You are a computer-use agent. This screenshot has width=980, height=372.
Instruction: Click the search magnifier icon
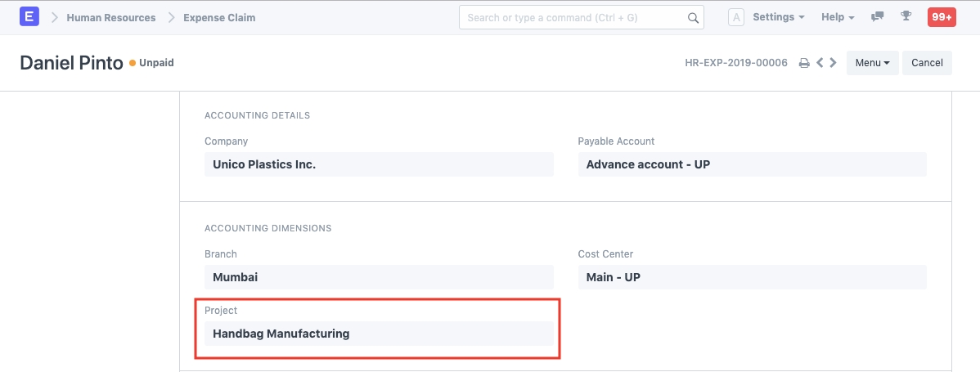[693, 18]
